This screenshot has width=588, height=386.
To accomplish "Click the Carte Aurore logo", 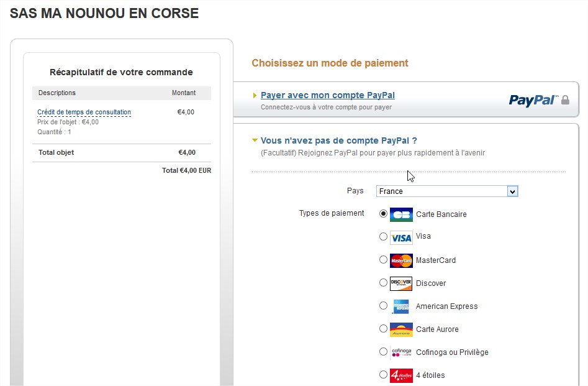I will coord(401,329).
